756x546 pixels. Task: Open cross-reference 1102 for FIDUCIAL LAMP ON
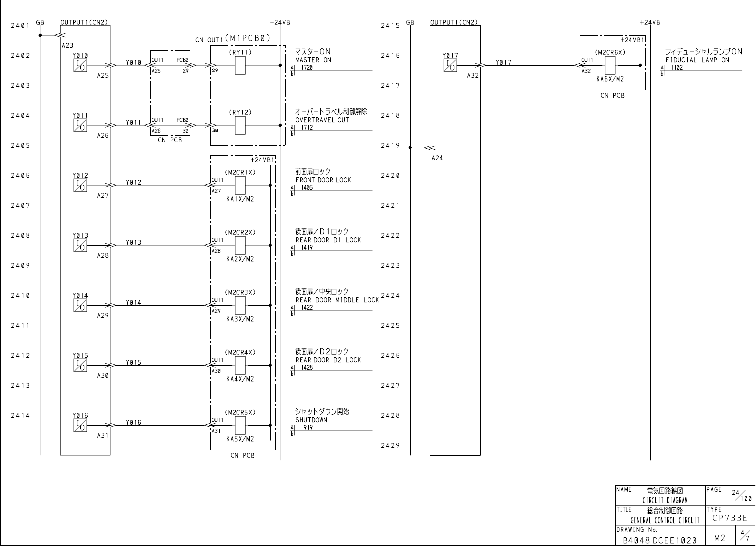[x=677, y=67]
